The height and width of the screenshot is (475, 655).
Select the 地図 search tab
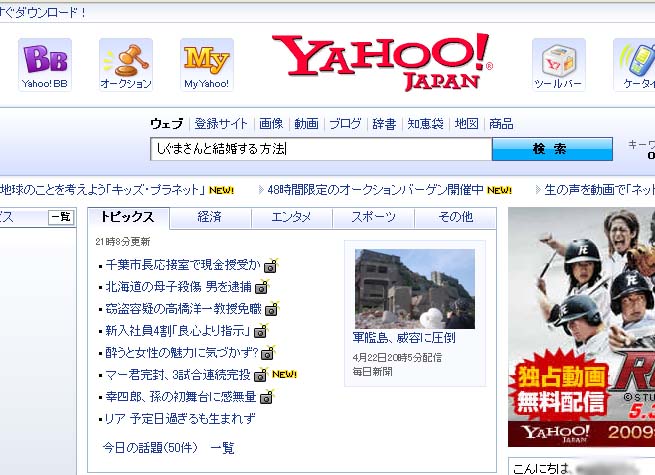point(466,124)
